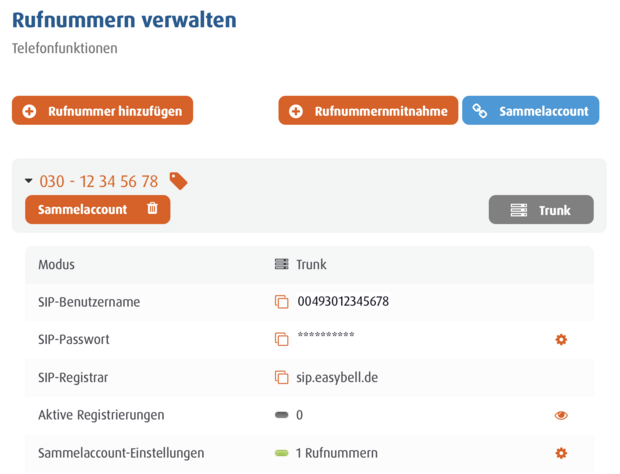Collapse the 030 - 12 34 56 78 entry
620x474 pixels.
29,181
